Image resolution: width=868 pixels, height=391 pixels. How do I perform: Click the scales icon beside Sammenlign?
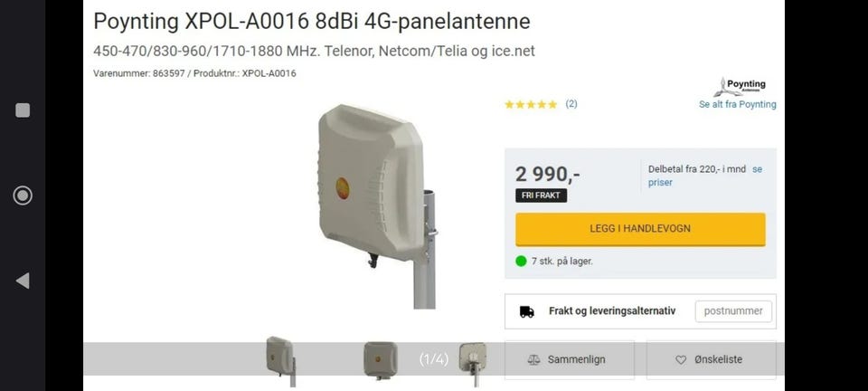[533, 359]
